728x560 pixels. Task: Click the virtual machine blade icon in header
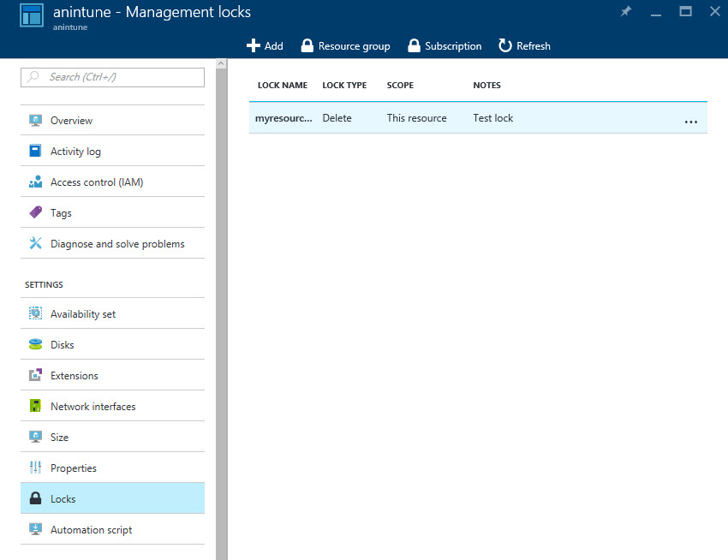point(32,15)
